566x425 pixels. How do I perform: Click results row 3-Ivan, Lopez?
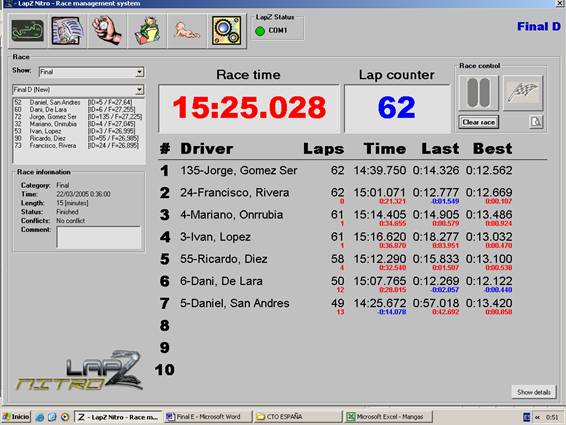click(x=336, y=239)
